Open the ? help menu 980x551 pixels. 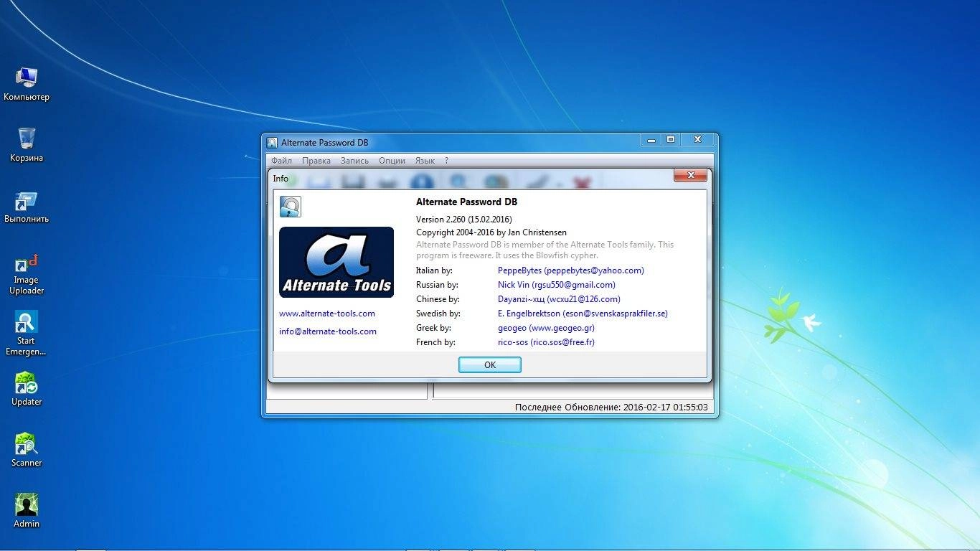(x=446, y=161)
